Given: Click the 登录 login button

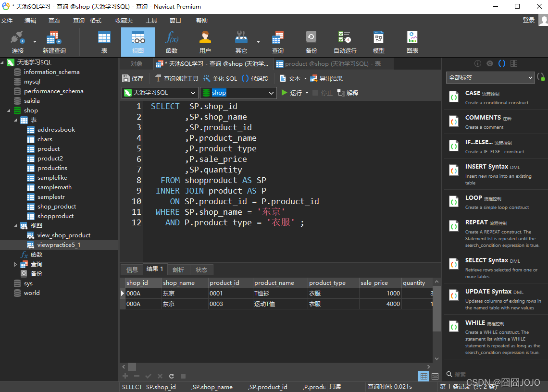Looking at the screenshot, I should (528, 20).
